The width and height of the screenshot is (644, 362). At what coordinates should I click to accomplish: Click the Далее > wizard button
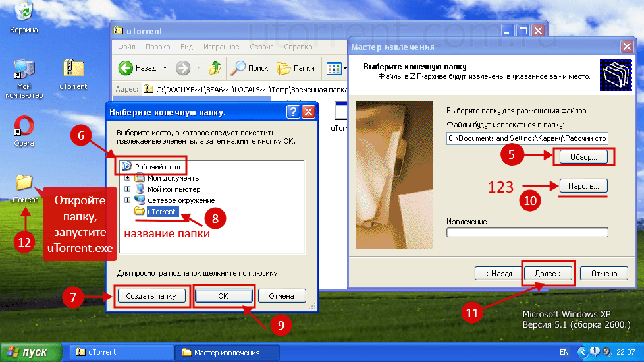tap(548, 274)
